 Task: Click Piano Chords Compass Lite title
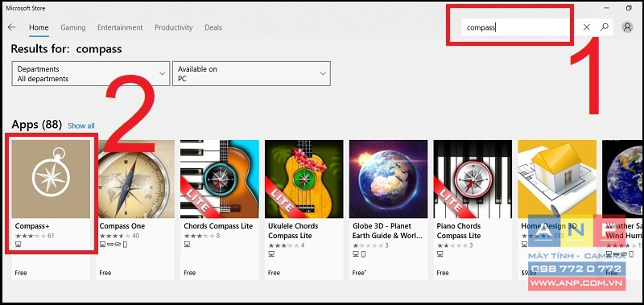(459, 231)
